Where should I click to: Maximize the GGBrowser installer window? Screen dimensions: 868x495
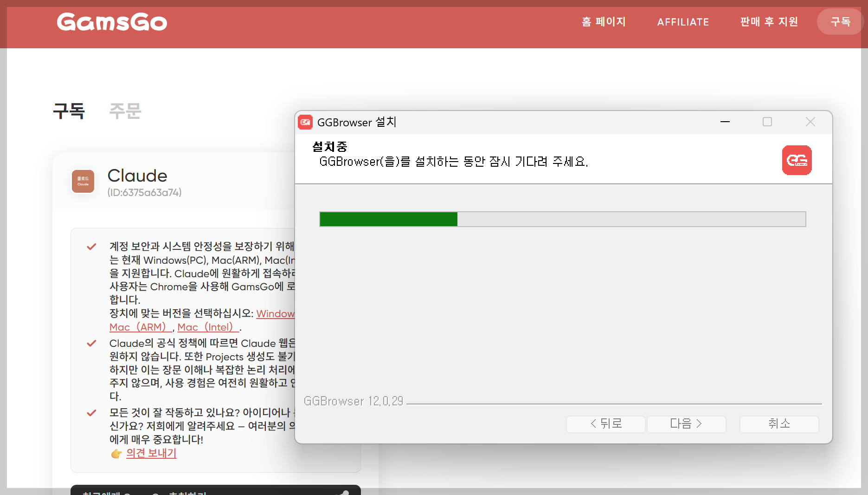click(767, 122)
